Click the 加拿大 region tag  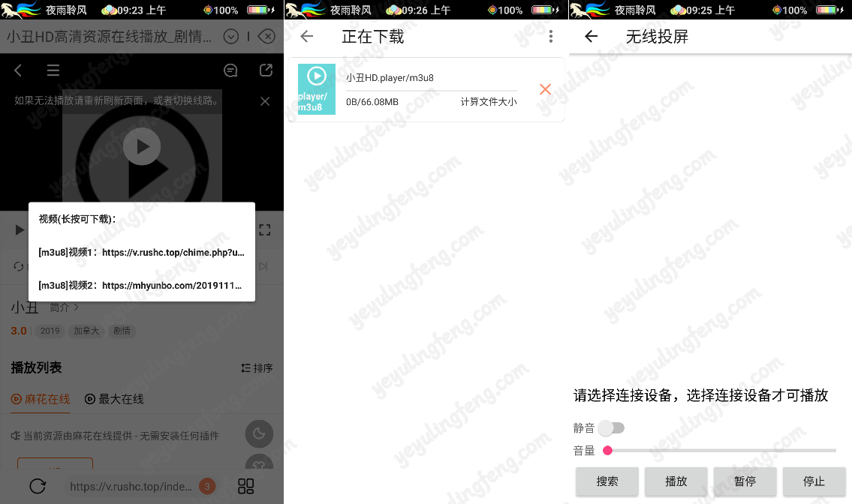click(86, 331)
